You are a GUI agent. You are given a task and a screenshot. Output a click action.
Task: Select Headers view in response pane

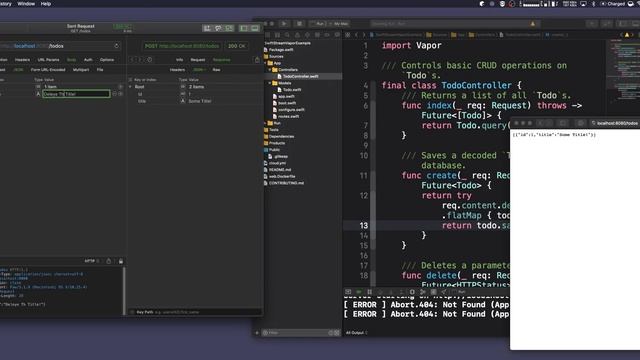click(x=178, y=70)
